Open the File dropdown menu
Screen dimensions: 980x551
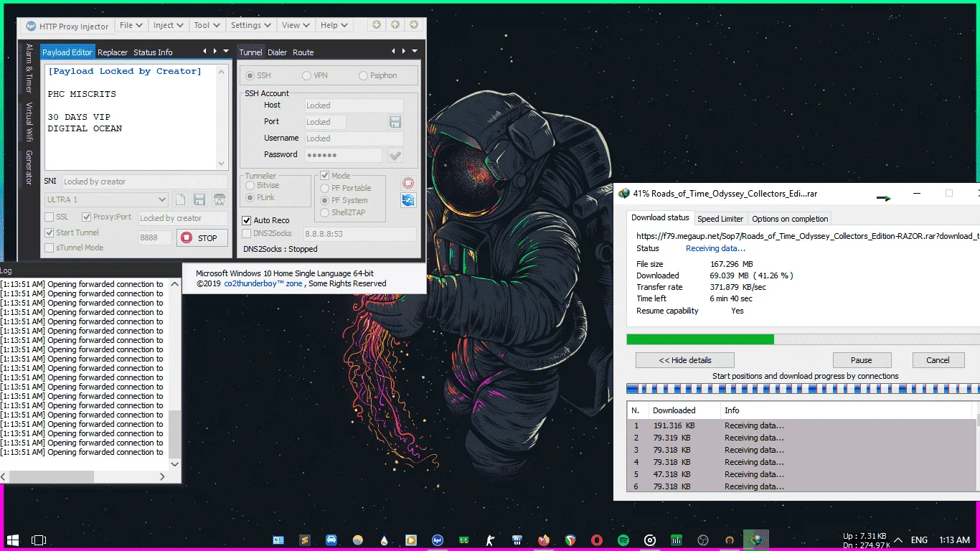coord(131,25)
